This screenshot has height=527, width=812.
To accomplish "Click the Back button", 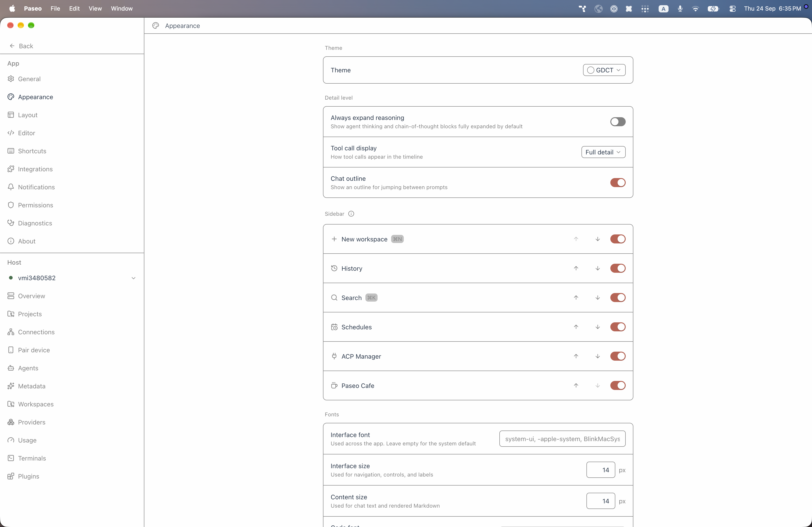I will [21, 46].
